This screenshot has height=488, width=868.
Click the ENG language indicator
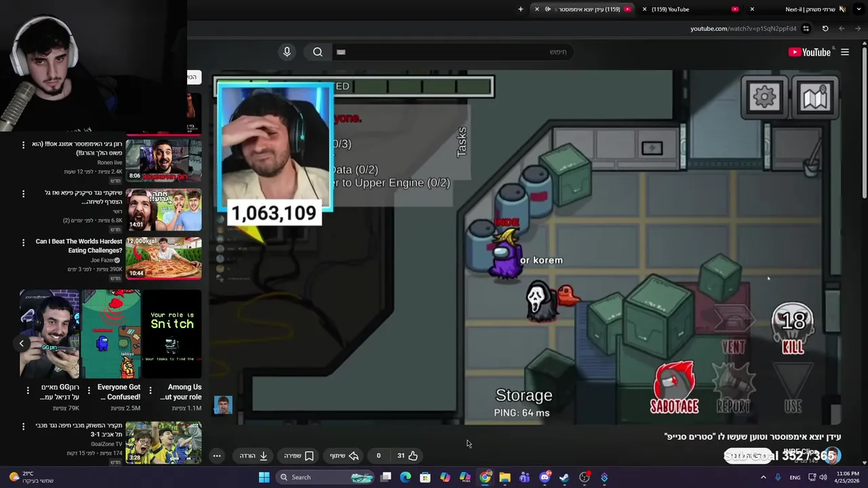click(795, 477)
